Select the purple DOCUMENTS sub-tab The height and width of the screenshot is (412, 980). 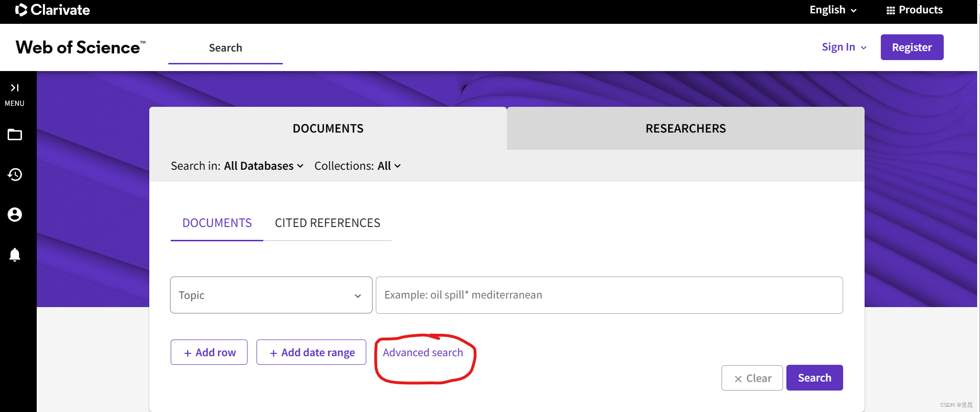(217, 223)
